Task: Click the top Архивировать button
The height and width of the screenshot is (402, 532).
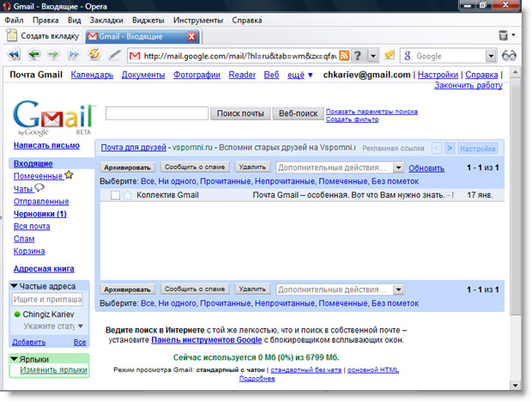Action: click(127, 167)
